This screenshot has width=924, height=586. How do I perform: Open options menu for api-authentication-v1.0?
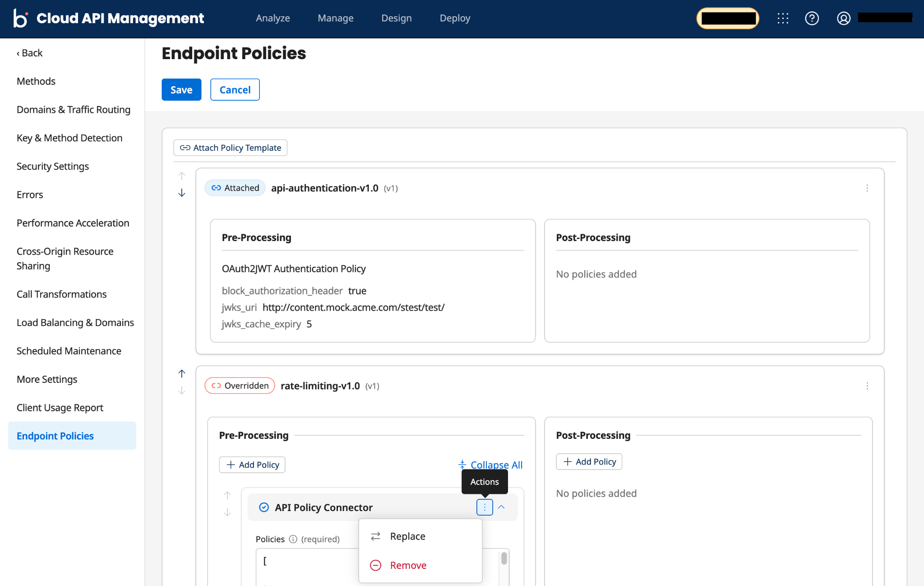867,188
